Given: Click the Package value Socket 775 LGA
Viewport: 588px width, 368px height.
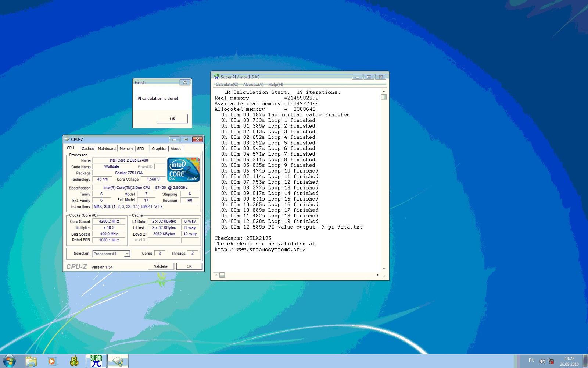Looking at the screenshot, I should pyautogui.click(x=129, y=173).
